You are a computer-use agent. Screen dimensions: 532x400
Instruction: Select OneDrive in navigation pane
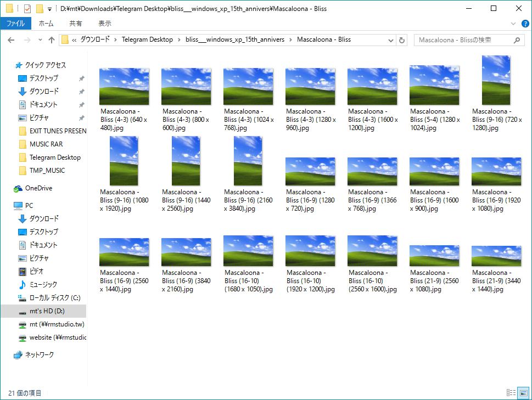[38, 188]
